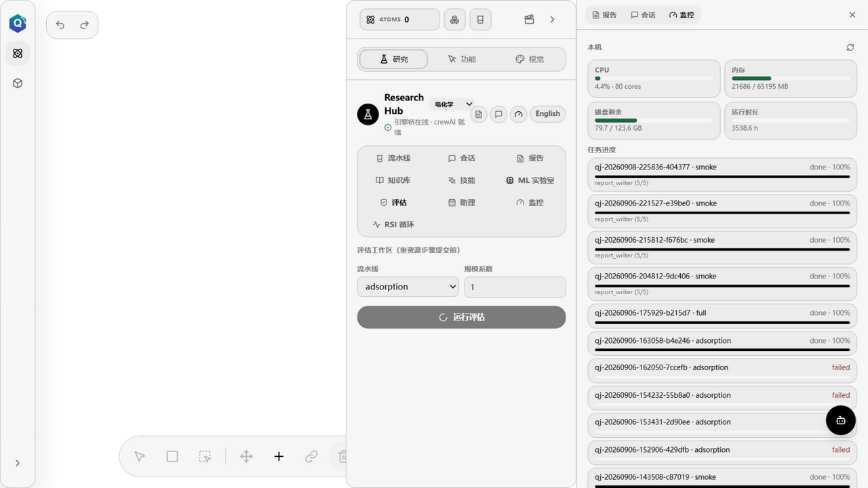Switch to the 研究 tab

click(x=394, y=59)
